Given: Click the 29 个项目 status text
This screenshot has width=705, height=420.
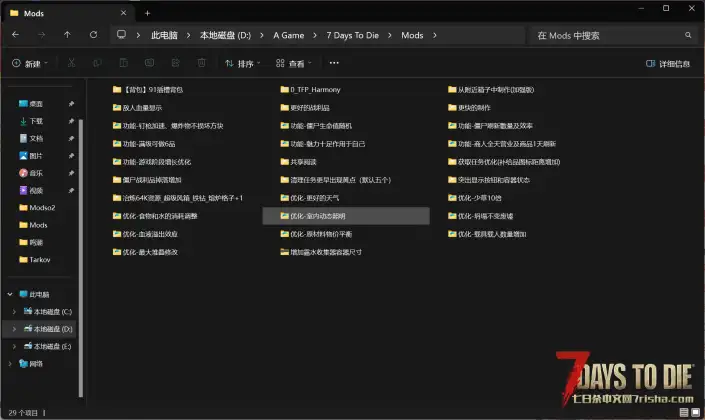Looking at the screenshot, I should coord(23,412).
